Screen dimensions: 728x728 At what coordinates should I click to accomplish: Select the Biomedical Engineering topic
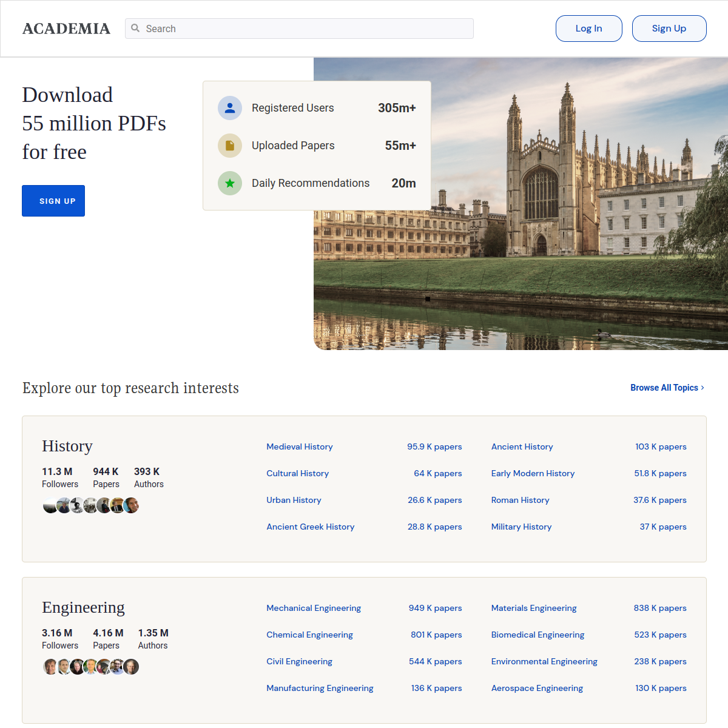(538, 635)
